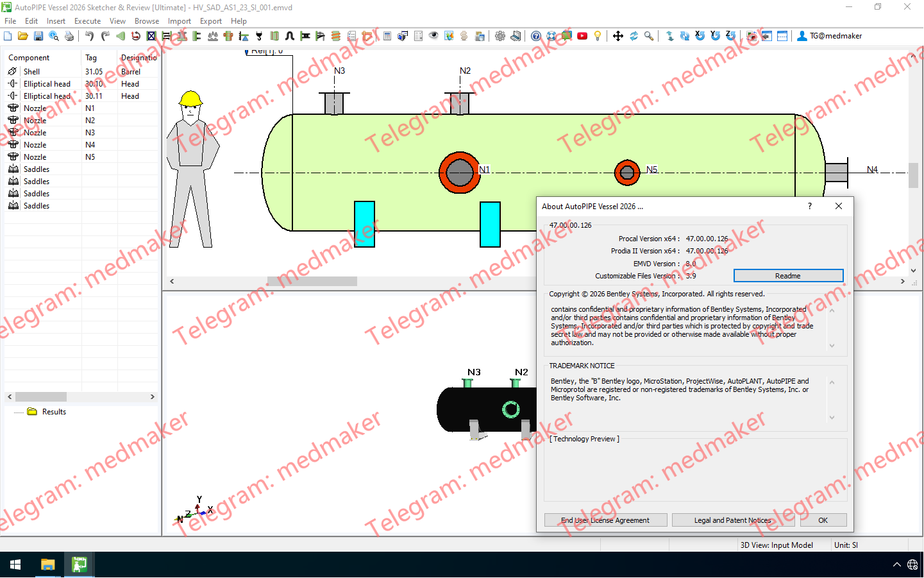Open the YouTube video icon
The image size is (924, 578).
pyautogui.click(x=582, y=36)
